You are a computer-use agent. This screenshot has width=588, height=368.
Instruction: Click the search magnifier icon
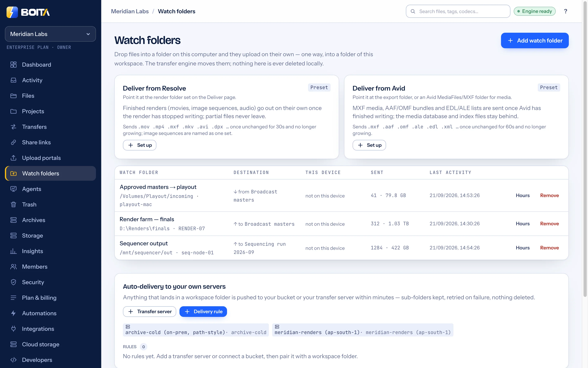[x=413, y=11]
